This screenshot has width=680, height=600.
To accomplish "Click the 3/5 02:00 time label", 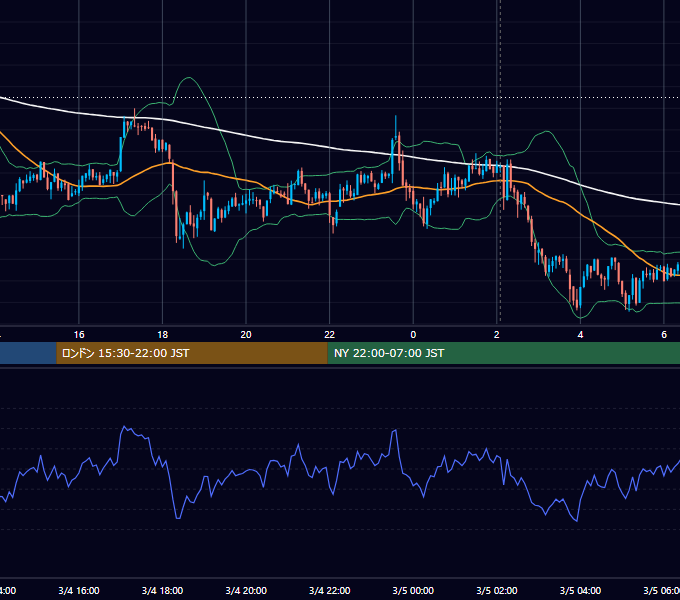I will point(497,591).
